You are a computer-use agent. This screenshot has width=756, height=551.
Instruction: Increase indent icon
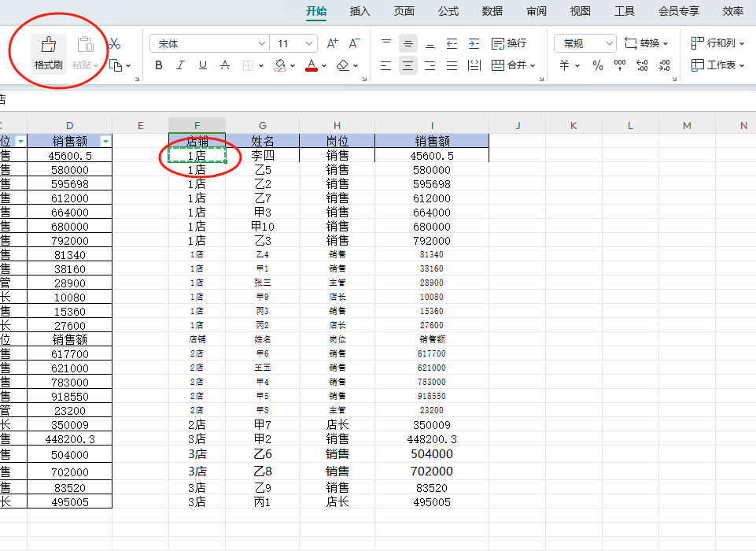coord(474,43)
